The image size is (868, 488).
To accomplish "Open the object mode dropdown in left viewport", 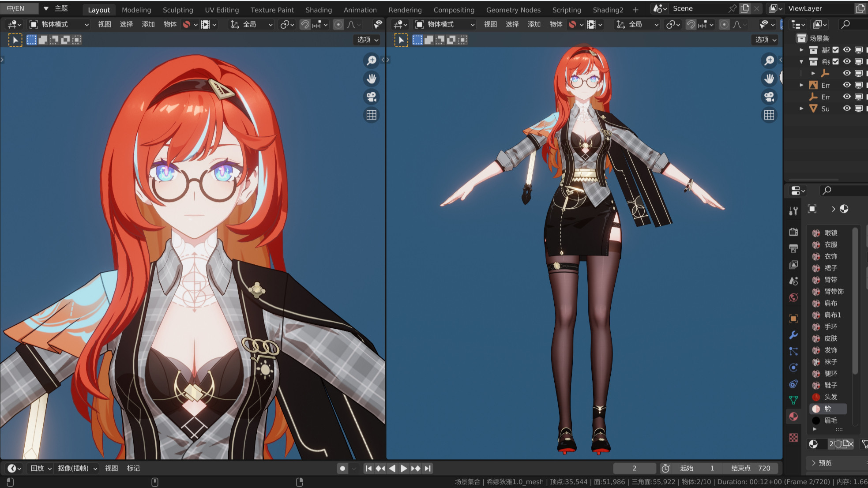I will tap(59, 24).
